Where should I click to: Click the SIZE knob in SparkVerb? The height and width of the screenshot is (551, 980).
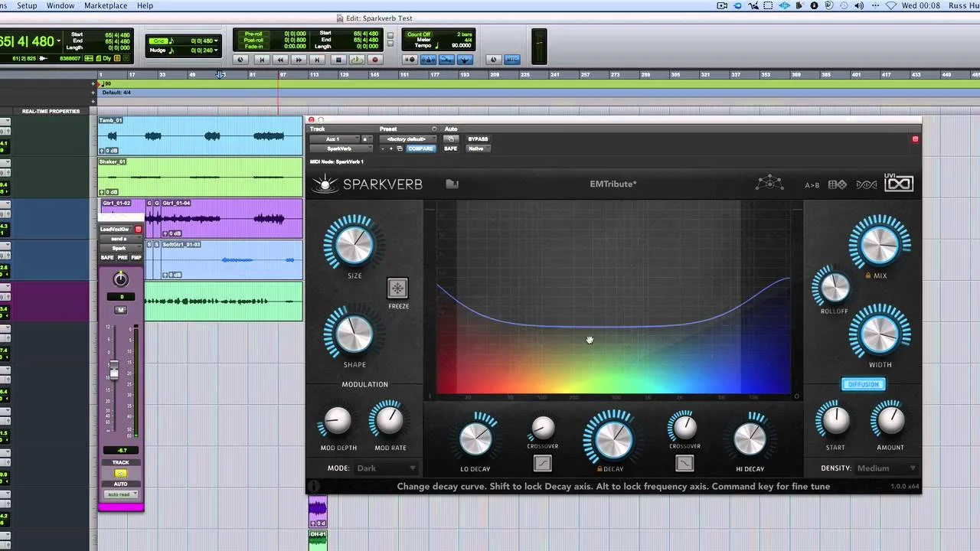[353, 243]
